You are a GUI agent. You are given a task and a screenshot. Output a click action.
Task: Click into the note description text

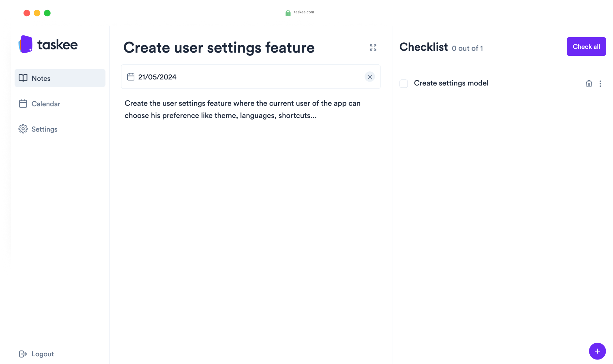tap(242, 109)
